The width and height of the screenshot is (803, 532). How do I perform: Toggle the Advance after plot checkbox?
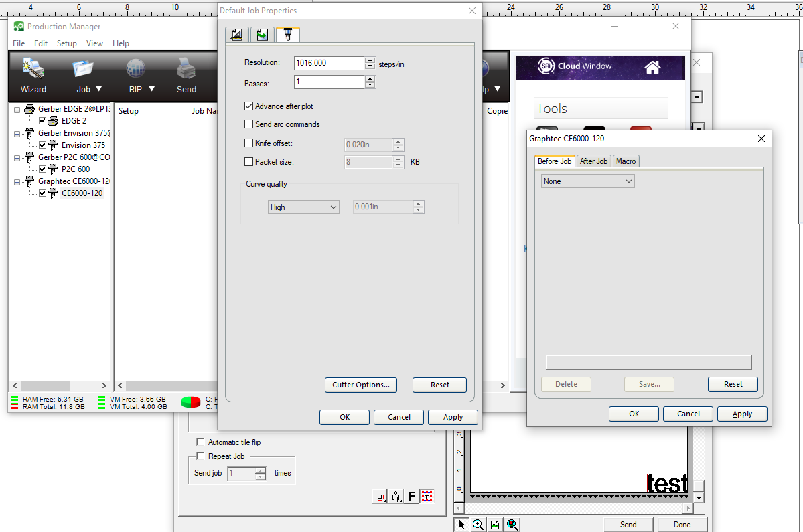point(249,106)
